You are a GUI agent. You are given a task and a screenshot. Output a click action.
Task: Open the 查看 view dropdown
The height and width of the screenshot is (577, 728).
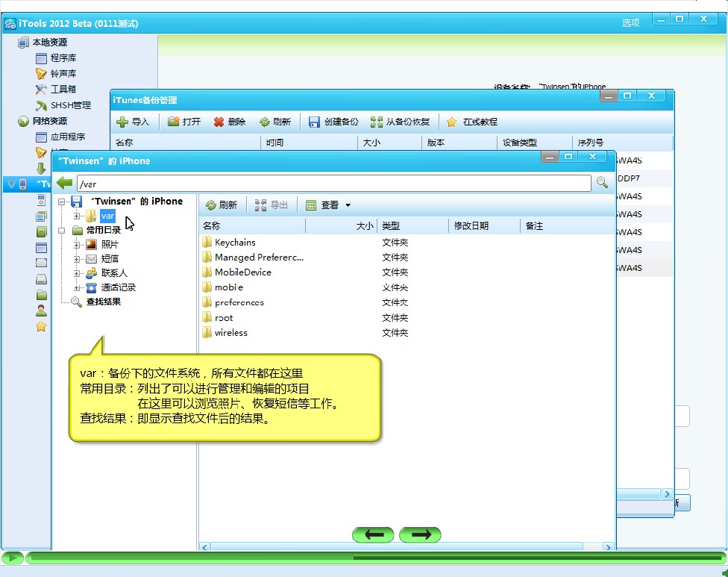(329, 205)
